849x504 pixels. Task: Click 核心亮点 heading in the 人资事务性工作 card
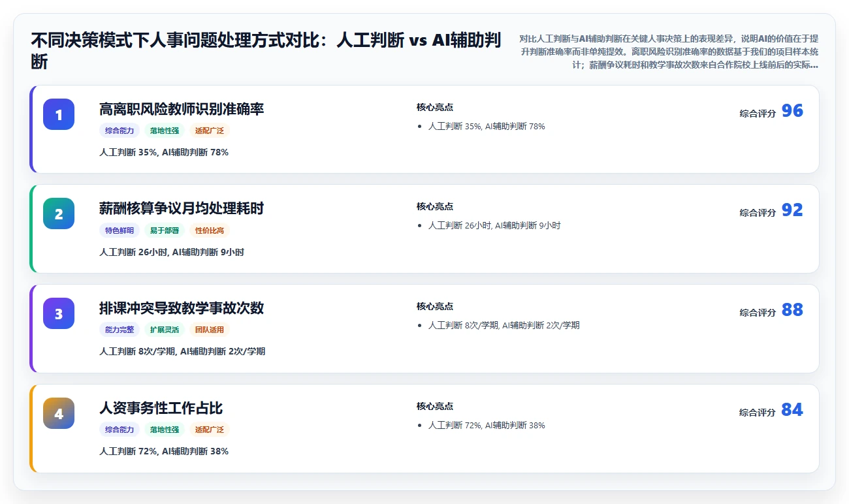point(435,406)
